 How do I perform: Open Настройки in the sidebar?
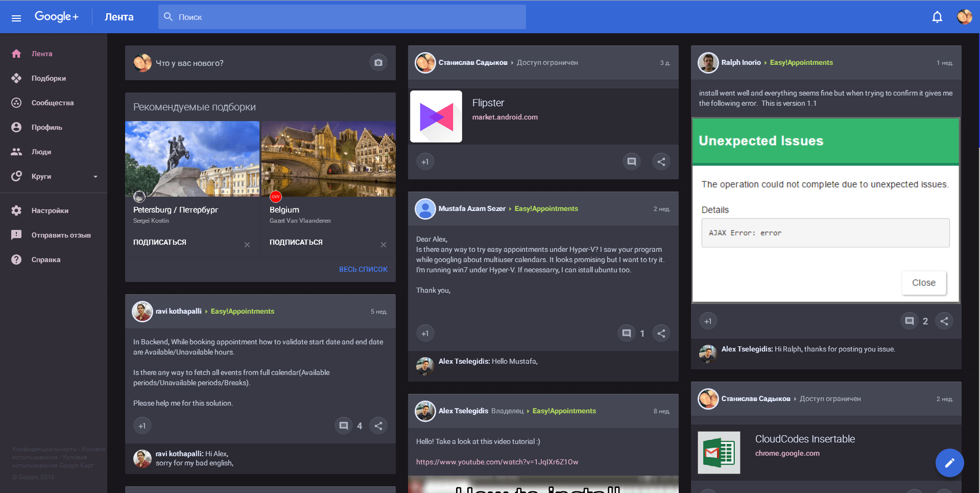coord(54,210)
